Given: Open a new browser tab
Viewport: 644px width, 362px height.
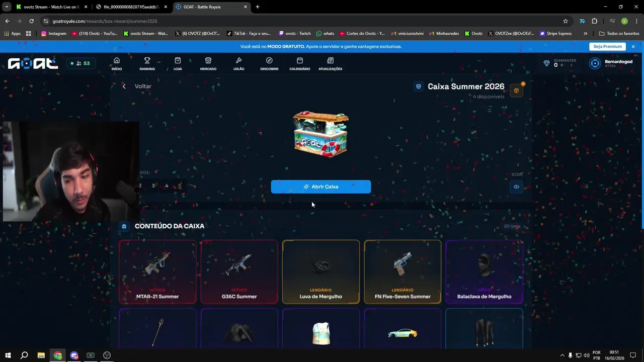Looking at the screenshot, I should 258,7.
